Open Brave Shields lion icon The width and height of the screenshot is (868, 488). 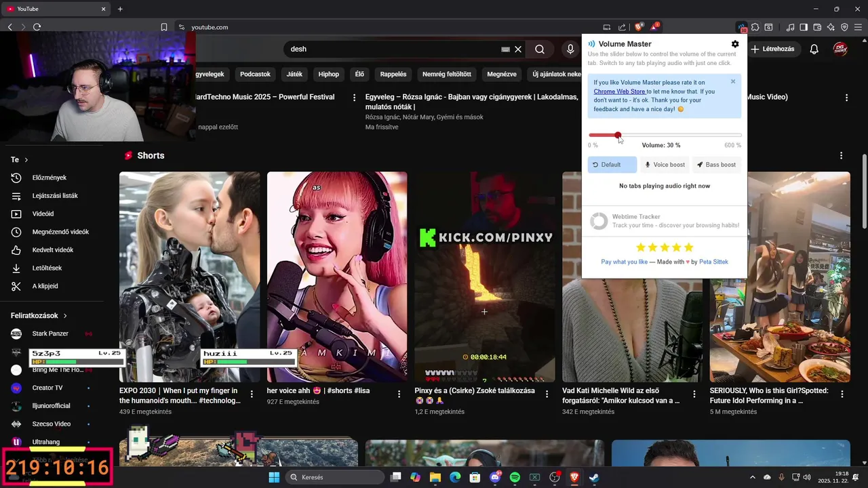[x=639, y=27]
